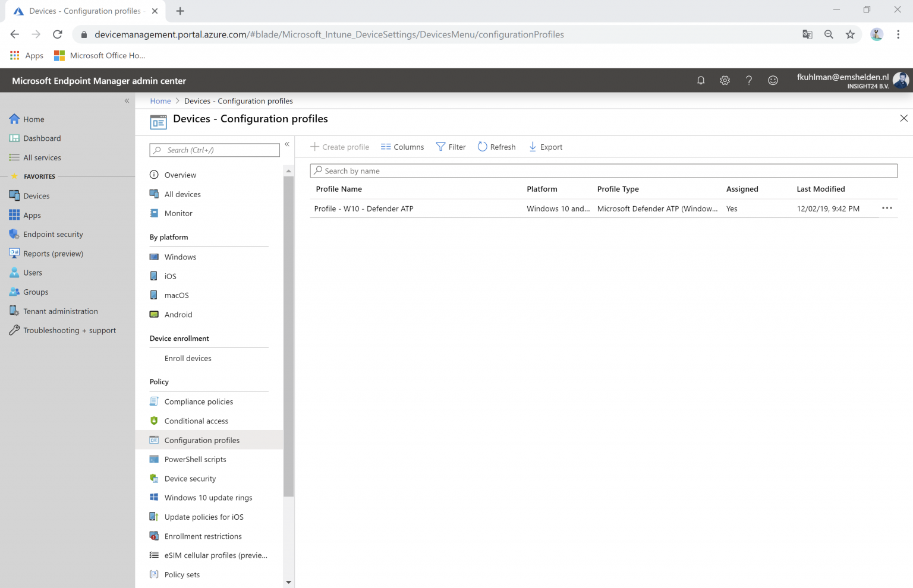Switch to the Monitor section

pyautogui.click(x=178, y=213)
